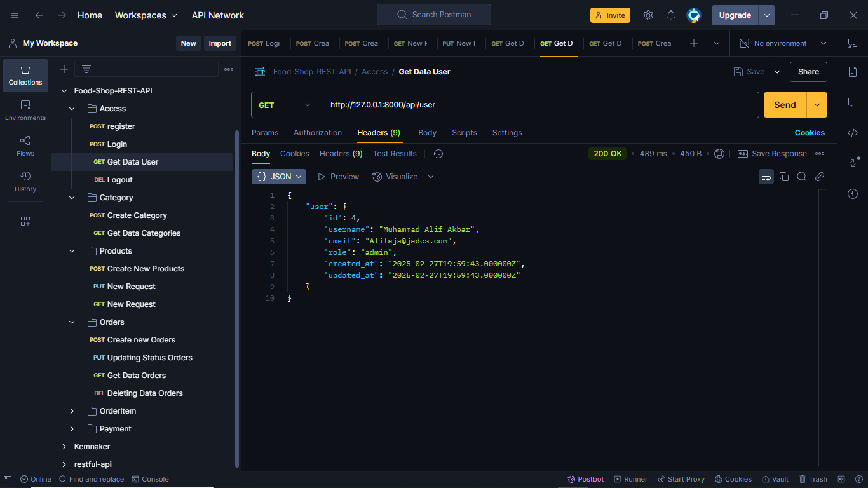Click the hamburger menu icon
This screenshot has width=868, height=488.
click(x=15, y=15)
